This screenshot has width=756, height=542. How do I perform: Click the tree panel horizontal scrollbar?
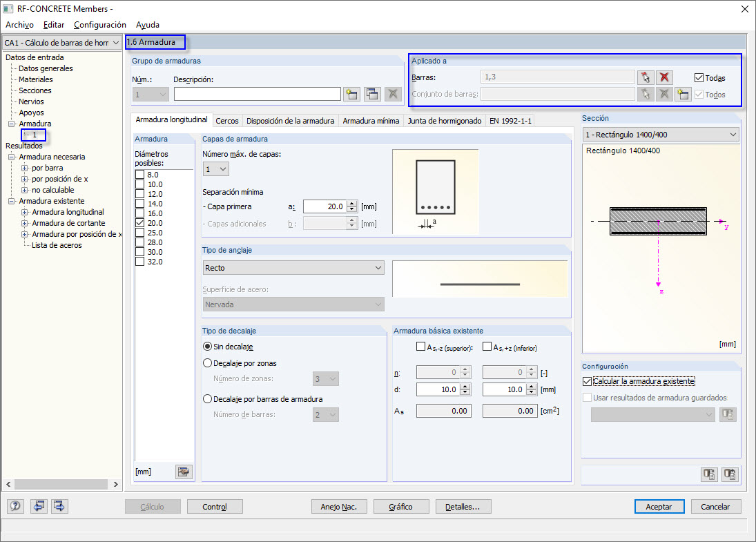click(61, 484)
